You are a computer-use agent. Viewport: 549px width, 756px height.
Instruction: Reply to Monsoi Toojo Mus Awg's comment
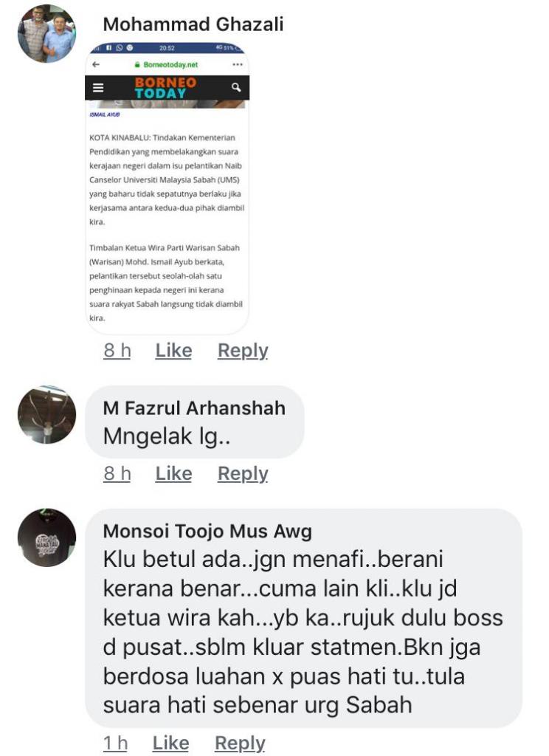(x=240, y=743)
